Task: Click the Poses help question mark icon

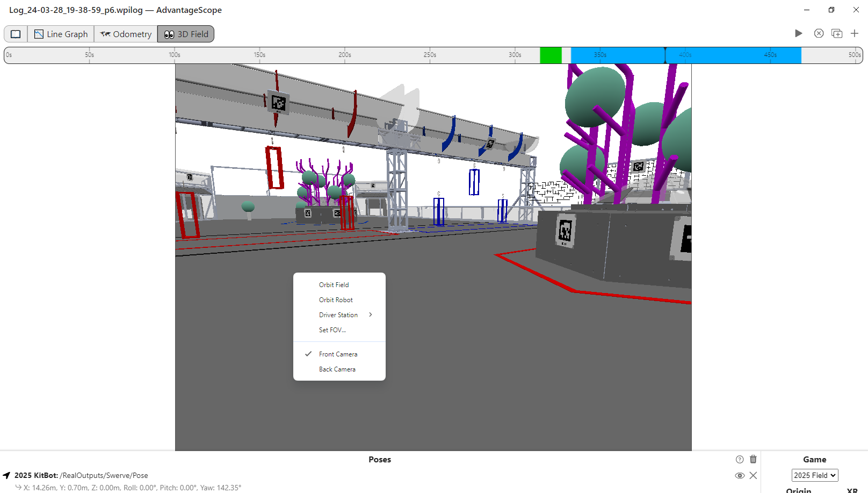Action: point(740,459)
